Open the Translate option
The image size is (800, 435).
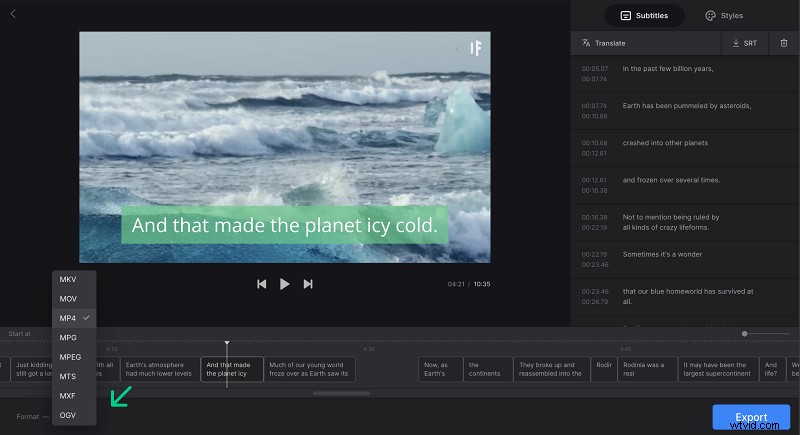604,43
